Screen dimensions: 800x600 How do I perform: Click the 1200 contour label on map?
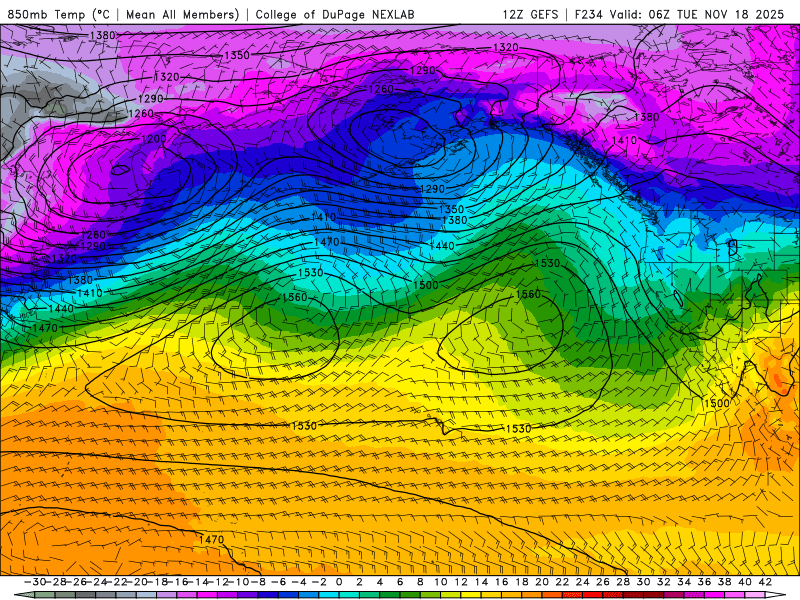(x=154, y=139)
